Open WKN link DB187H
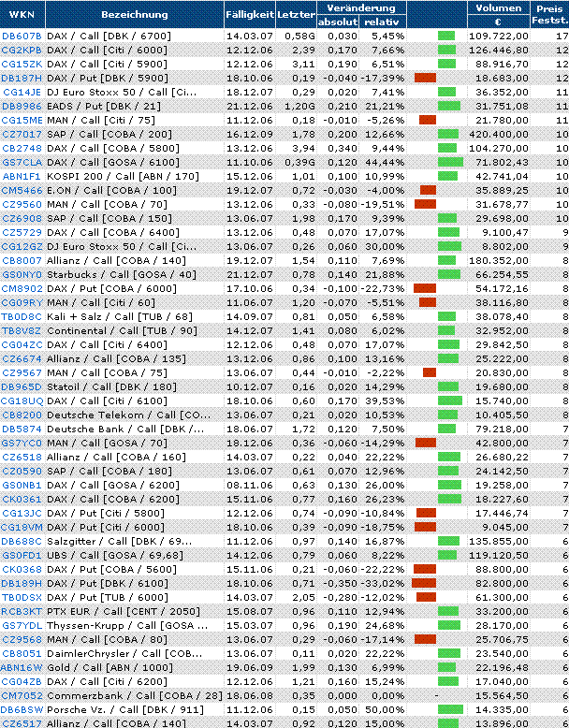 click(x=22, y=78)
